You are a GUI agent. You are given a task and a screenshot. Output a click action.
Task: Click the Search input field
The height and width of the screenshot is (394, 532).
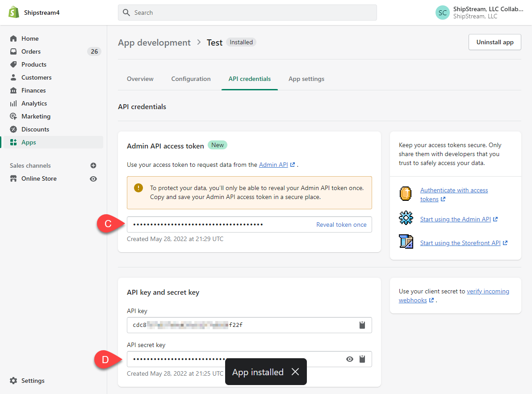click(247, 13)
